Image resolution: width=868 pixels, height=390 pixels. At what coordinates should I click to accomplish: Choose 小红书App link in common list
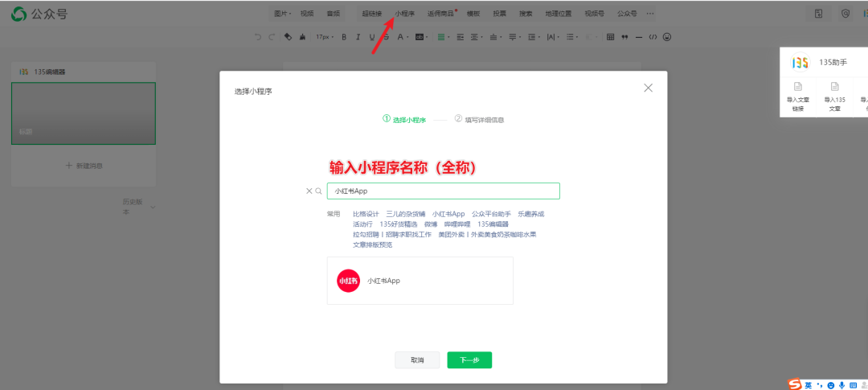(x=448, y=214)
